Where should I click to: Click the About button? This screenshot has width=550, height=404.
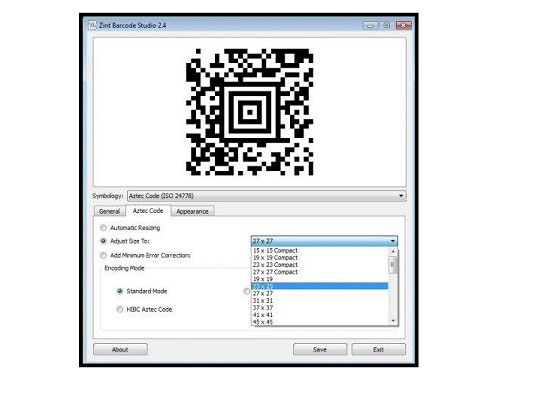coord(120,349)
